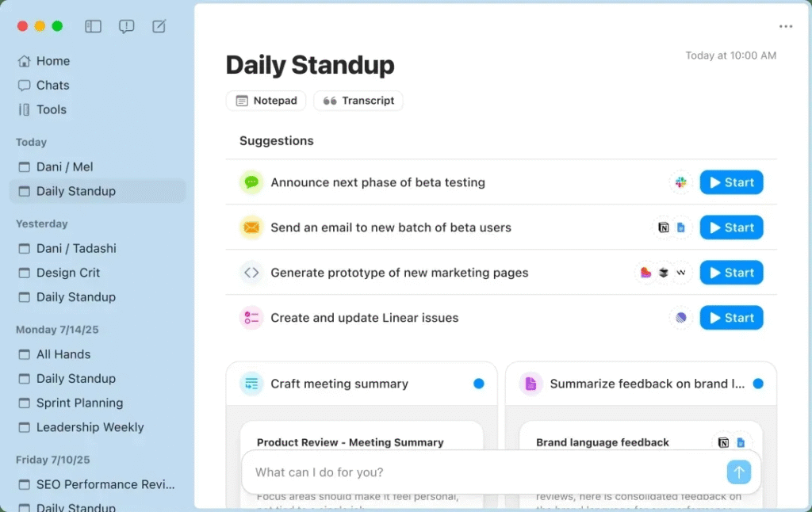Start the Announce beta testing suggestion
The height and width of the screenshot is (512, 812).
731,182
